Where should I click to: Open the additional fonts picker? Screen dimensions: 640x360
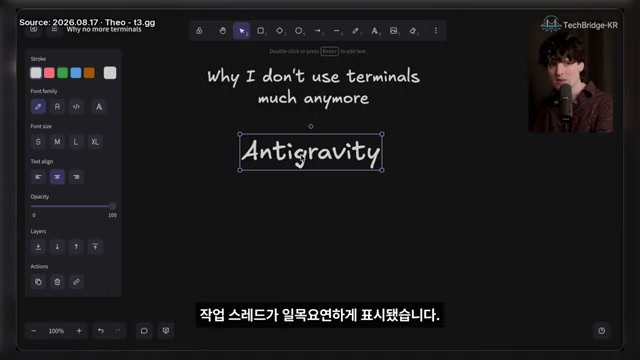pyautogui.click(x=99, y=107)
